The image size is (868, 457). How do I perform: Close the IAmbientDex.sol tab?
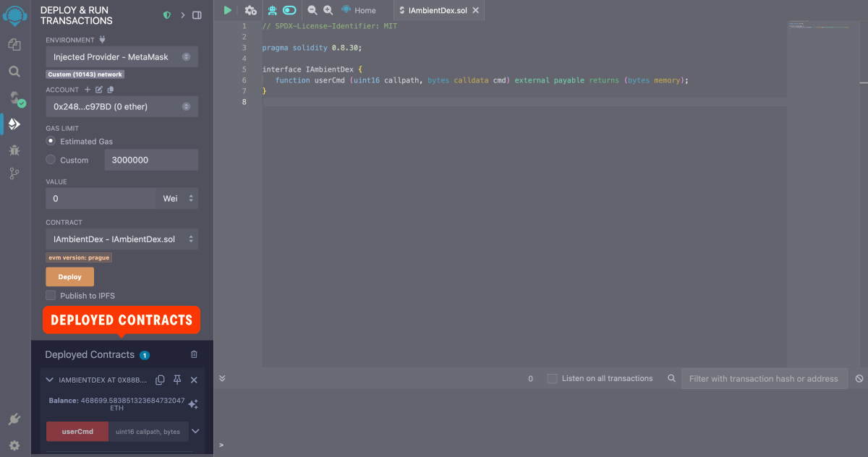coord(477,10)
